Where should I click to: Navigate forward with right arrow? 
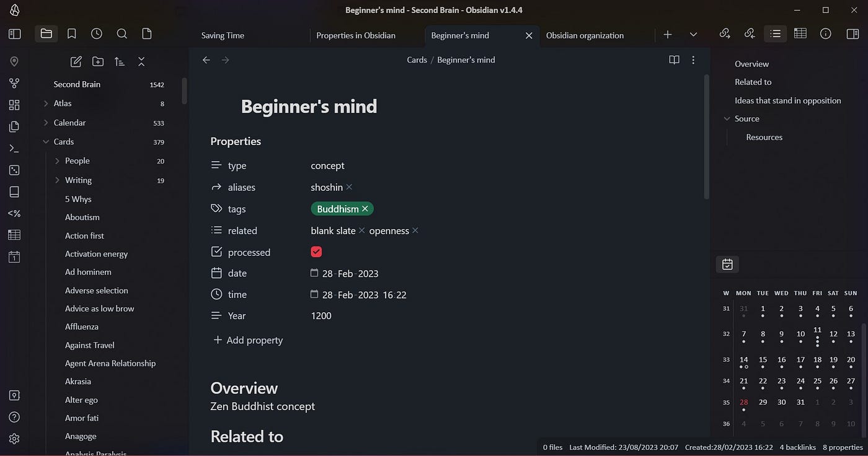click(x=226, y=60)
